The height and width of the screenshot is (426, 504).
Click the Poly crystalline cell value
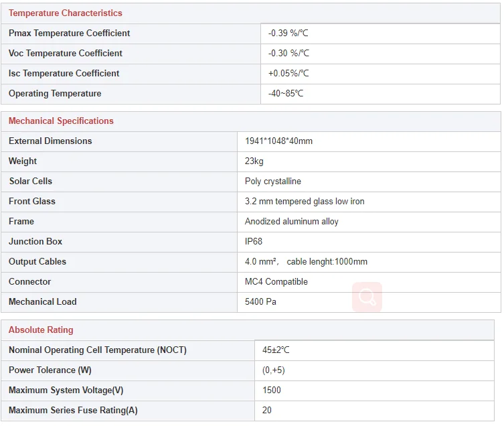click(x=273, y=182)
